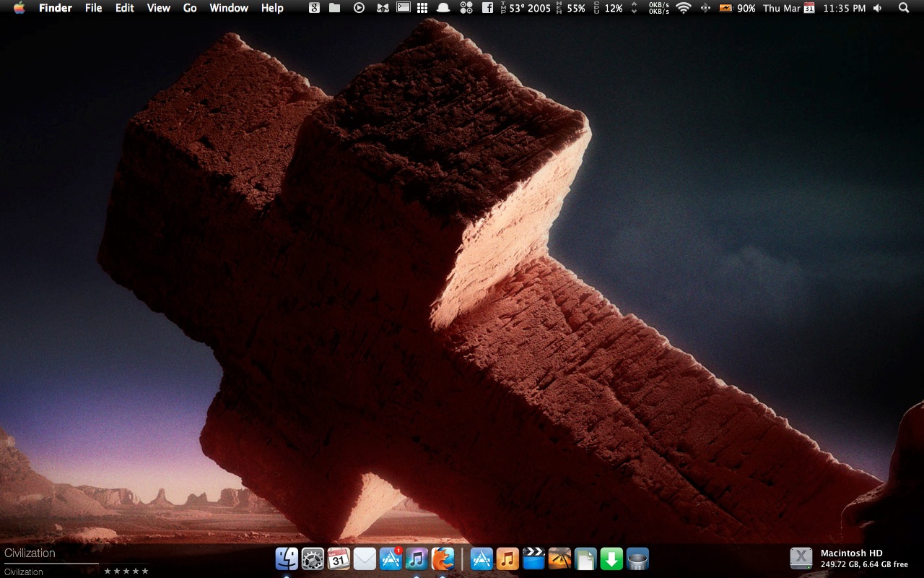Open the Applications folder stack in Dock
The width and height of the screenshot is (924, 578).
481,558
